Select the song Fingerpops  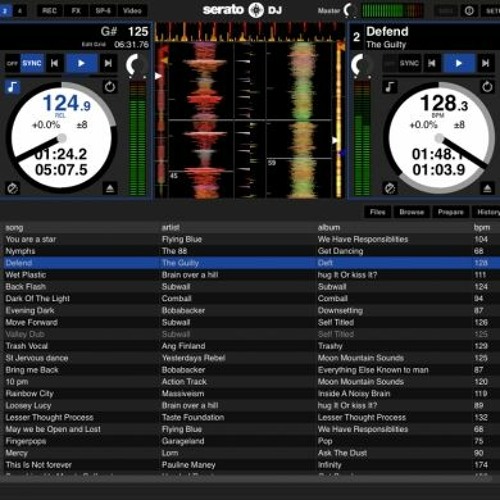point(26,441)
